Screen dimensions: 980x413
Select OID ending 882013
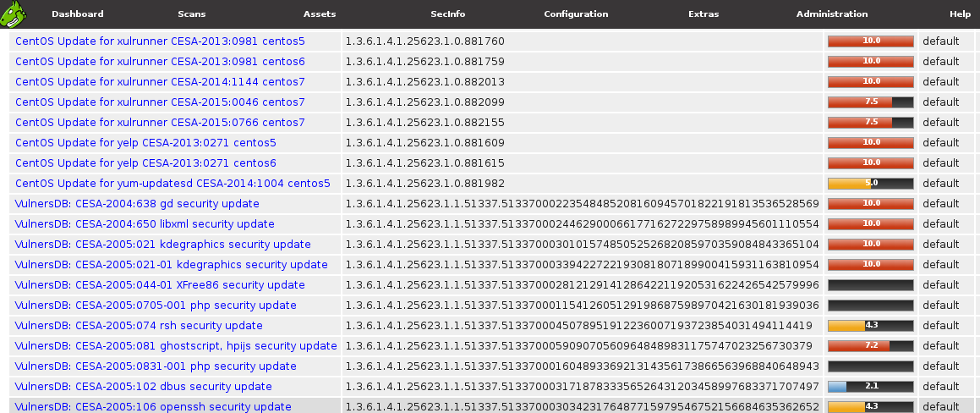tap(425, 82)
